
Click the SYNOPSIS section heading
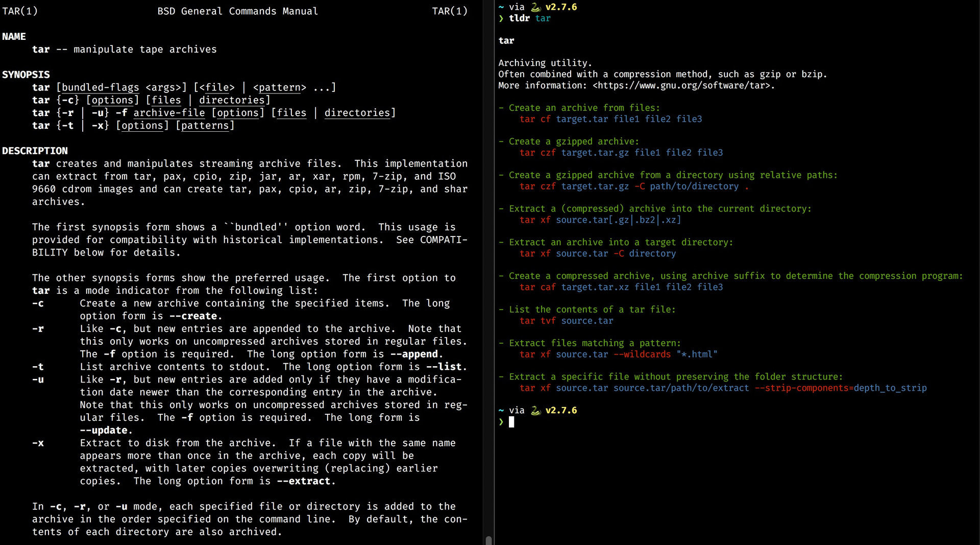[26, 75]
